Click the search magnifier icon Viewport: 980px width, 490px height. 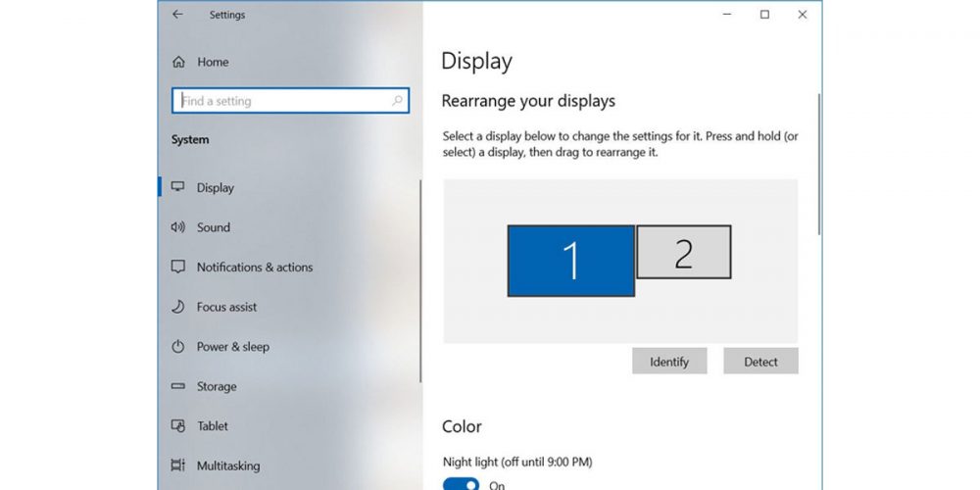397,101
